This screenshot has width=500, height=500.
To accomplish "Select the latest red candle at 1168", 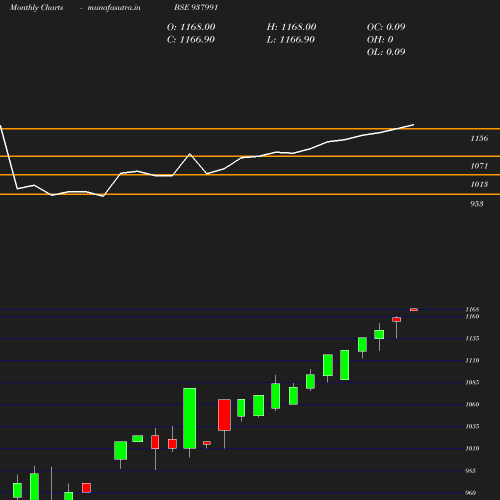I will pyautogui.click(x=414, y=310).
